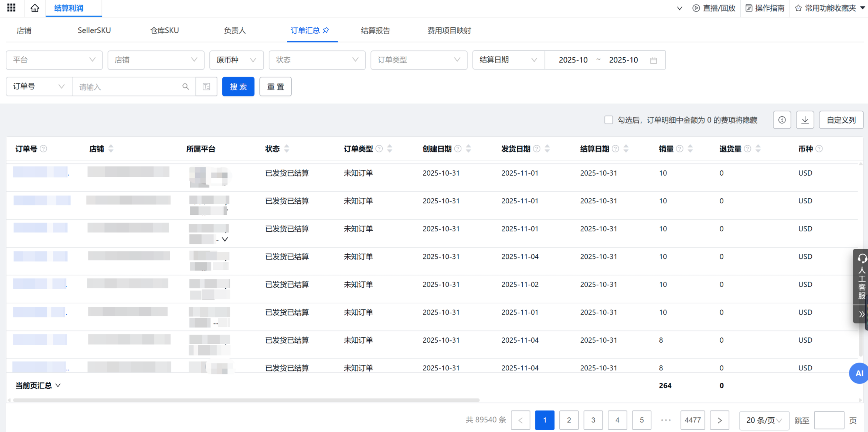Viewport: 868px width, 432px height.
Task: Click help icon next to 发货日期 header
Action: pos(537,149)
